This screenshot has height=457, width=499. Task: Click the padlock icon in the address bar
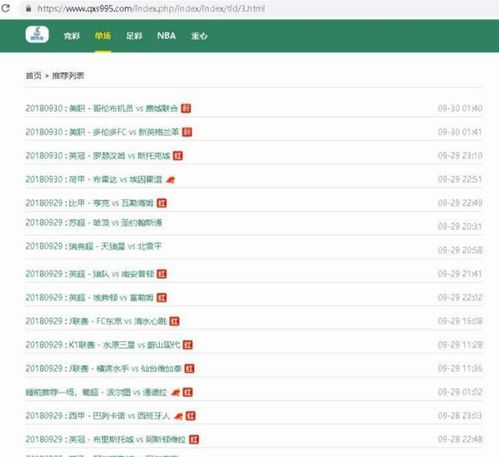pyautogui.click(x=28, y=8)
